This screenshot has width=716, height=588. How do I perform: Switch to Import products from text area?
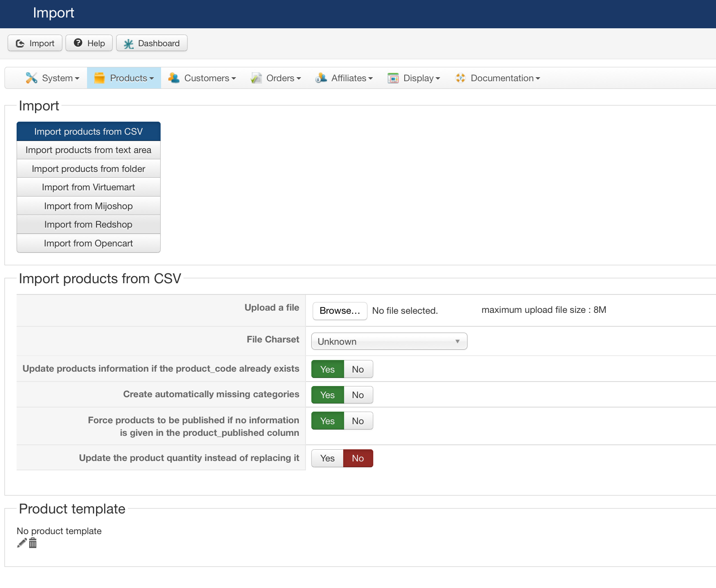coord(88,150)
